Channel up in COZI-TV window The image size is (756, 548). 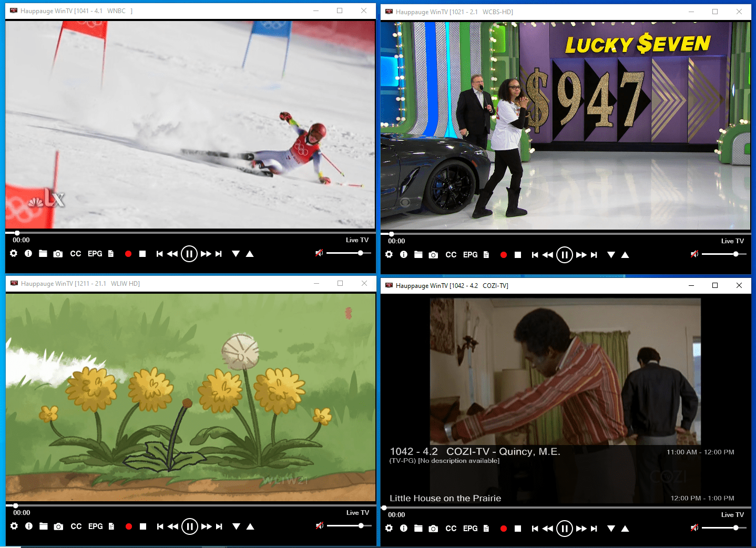click(x=625, y=529)
